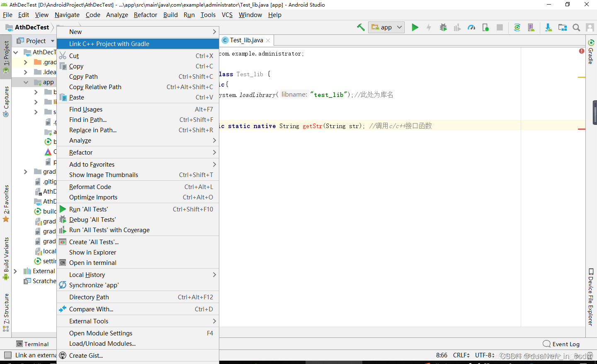Select Cut from the context menu
The image size is (597, 364).
138,56
